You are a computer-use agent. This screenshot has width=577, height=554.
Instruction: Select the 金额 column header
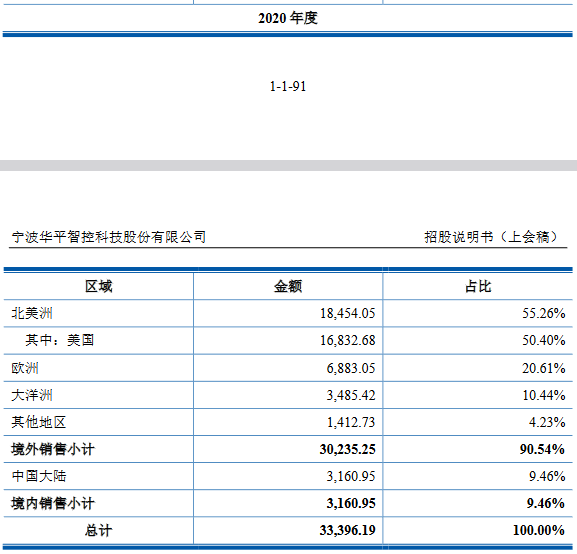pos(288,286)
